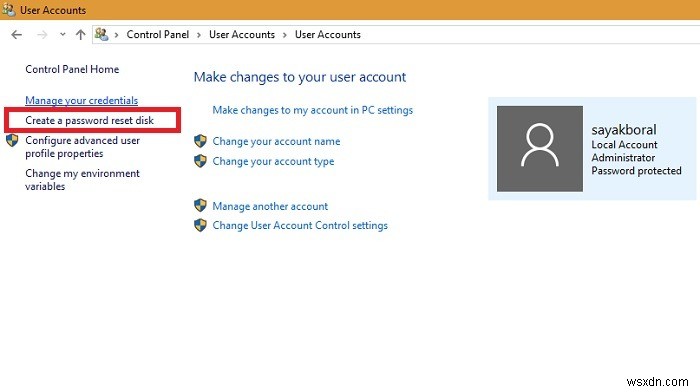Click the User Accounts title bar icon
The width and height of the screenshot is (700, 392).
[8, 9]
